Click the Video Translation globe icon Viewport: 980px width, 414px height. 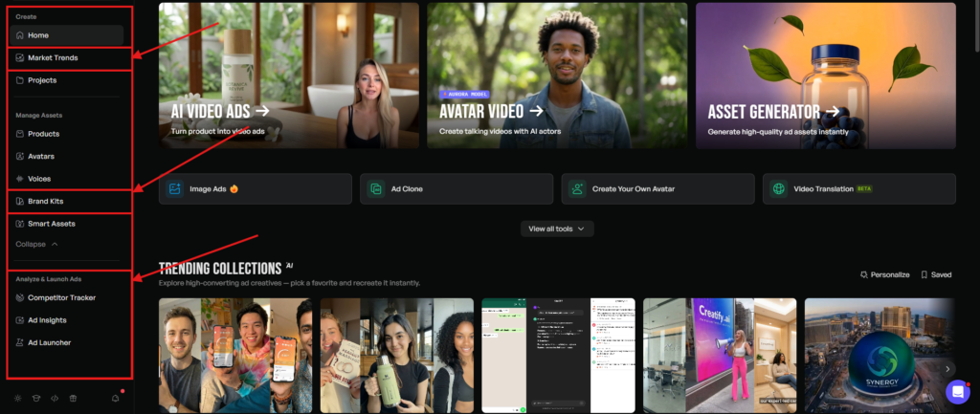pyautogui.click(x=778, y=189)
